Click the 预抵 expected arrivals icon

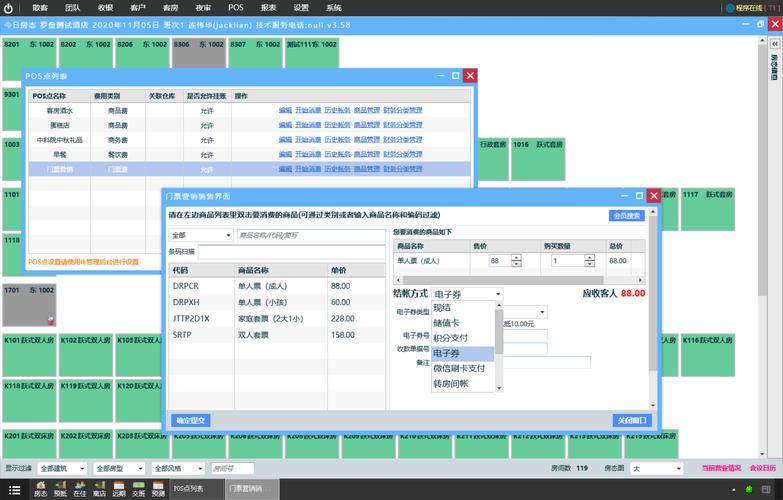click(x=60, y=488)
